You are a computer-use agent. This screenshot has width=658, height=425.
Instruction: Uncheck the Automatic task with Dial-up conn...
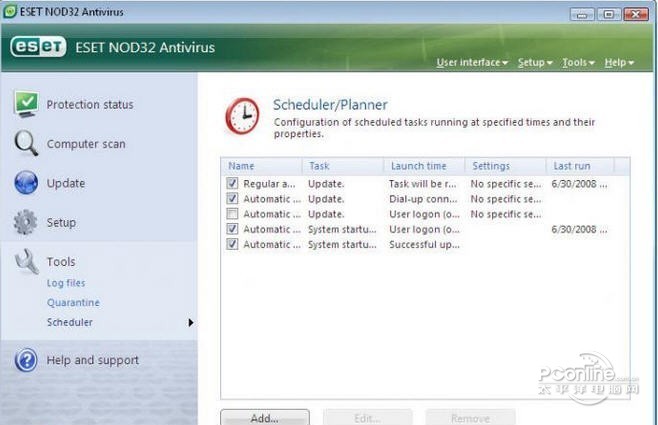[x=232, y=198]
